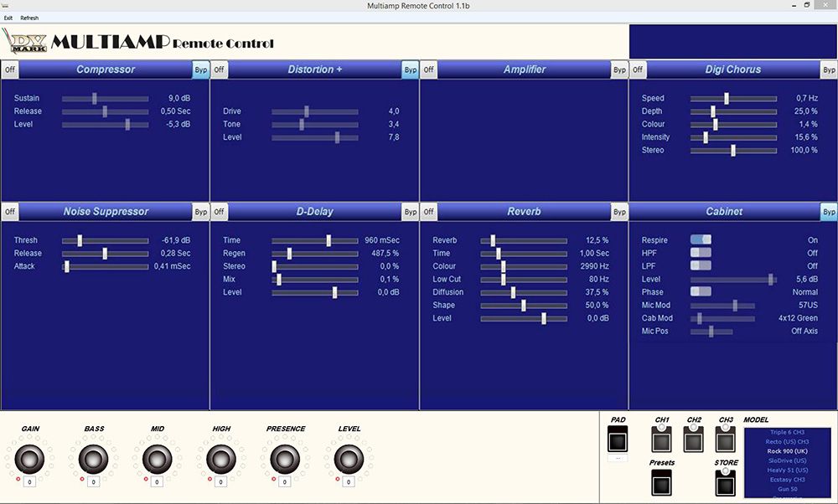838x504 pixels.
Task: Select Recto (US) CH3 amp model
Action: (x=787, y=441)
